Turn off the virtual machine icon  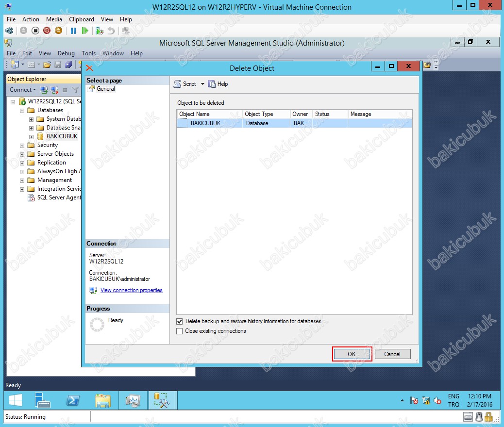point(35,31)
